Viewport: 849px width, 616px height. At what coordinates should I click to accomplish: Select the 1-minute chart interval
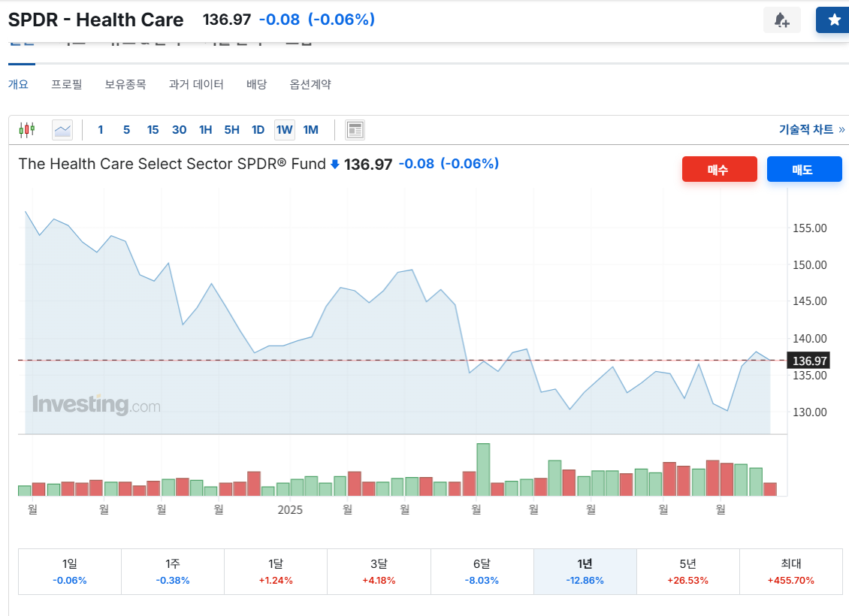[x=100, y=130]
